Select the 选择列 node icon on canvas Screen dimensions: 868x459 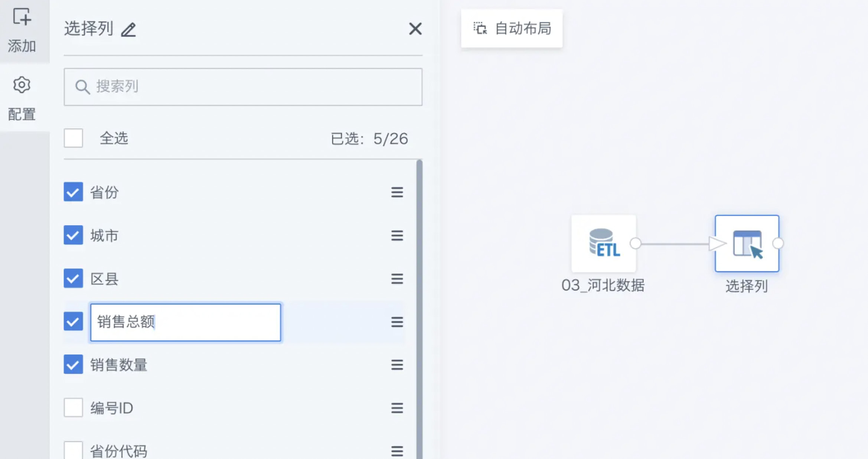point(747,244)
